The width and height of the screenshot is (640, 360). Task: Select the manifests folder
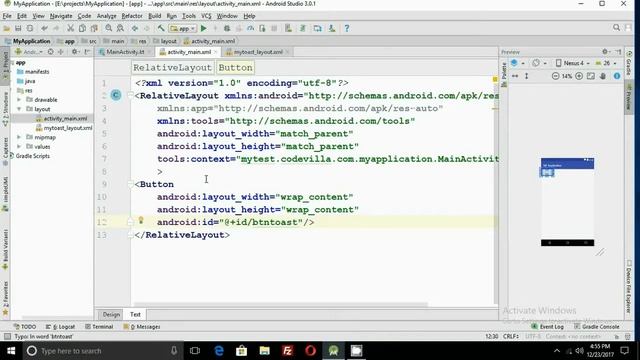tap(33, 71)
